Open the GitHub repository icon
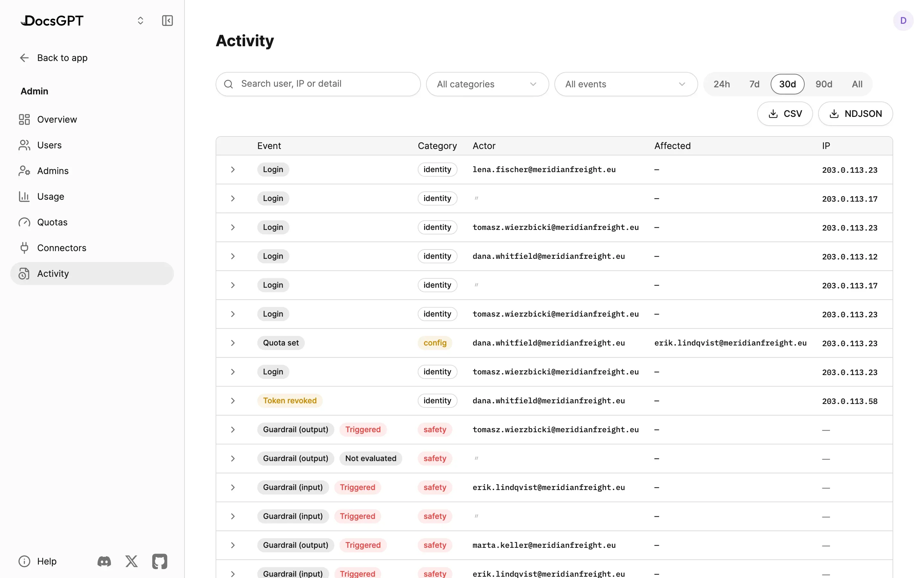The width and height of the screenshot is (924, 578). point(159,561)
